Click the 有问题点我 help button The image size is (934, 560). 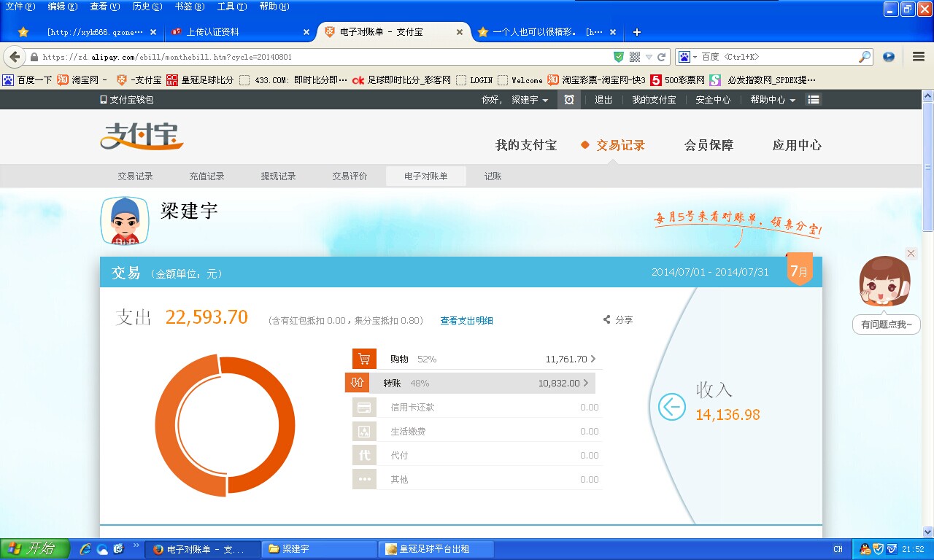pyautogui.click(x=886, y=324)
